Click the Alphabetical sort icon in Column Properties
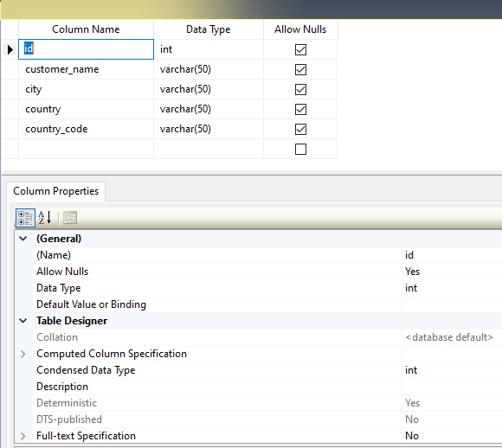The image size is (502, 448). [45, 218]
